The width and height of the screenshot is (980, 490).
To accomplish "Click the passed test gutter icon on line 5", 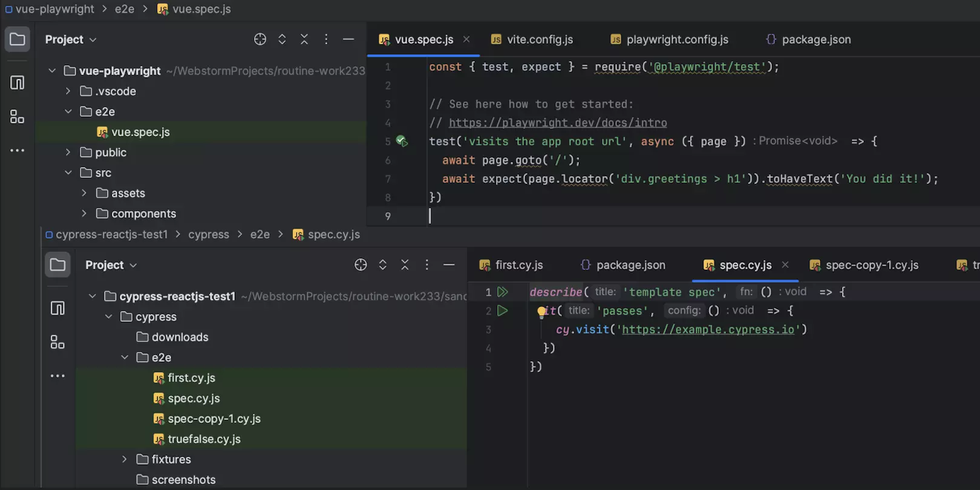I will [402, 141].
